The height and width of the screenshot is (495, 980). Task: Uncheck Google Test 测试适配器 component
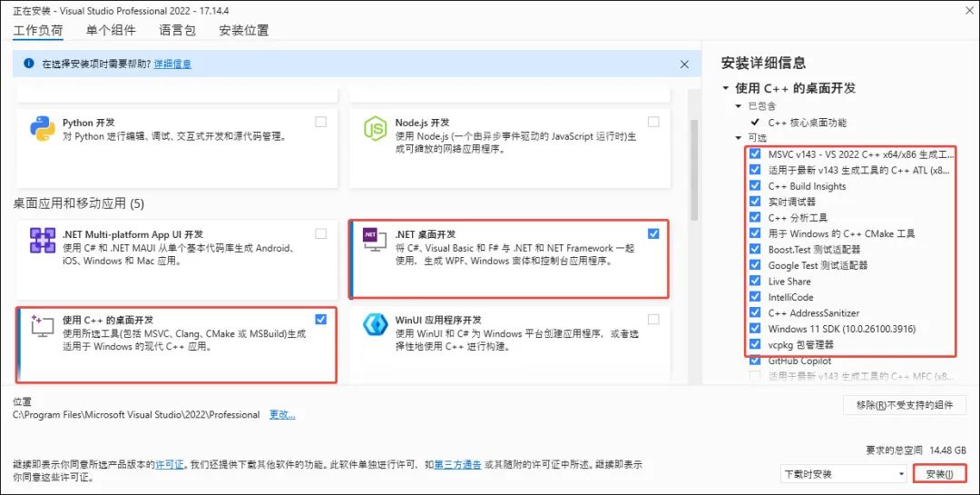pyautogui.click(x=755, y=265)
